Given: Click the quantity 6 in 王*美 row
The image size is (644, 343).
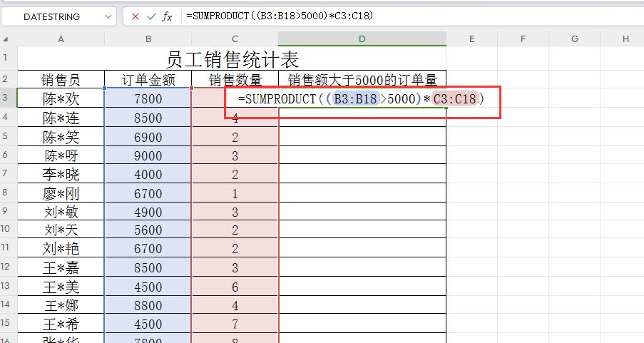Looking at the screenshot, I should 235,287.
